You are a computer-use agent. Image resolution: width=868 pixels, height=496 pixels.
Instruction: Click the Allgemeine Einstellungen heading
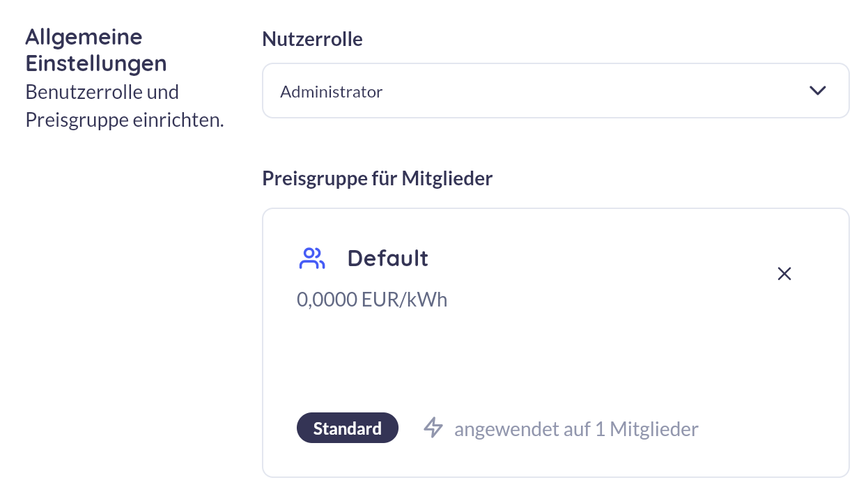click(x=96, y=49)
